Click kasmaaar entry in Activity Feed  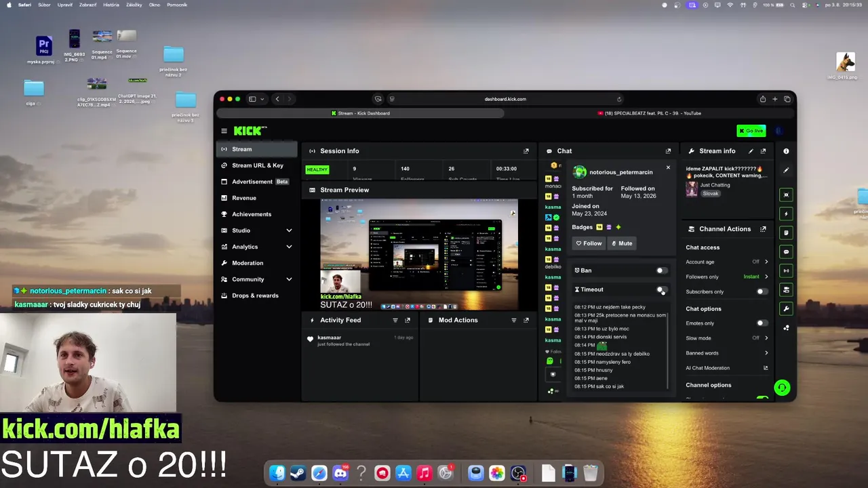click(x=361, y=340)
